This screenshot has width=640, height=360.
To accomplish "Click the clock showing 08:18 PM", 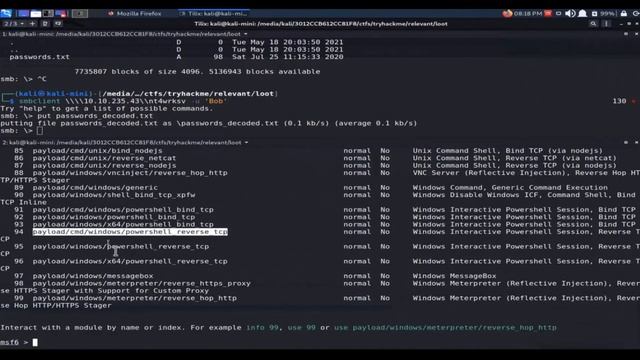I will [528, 13].
